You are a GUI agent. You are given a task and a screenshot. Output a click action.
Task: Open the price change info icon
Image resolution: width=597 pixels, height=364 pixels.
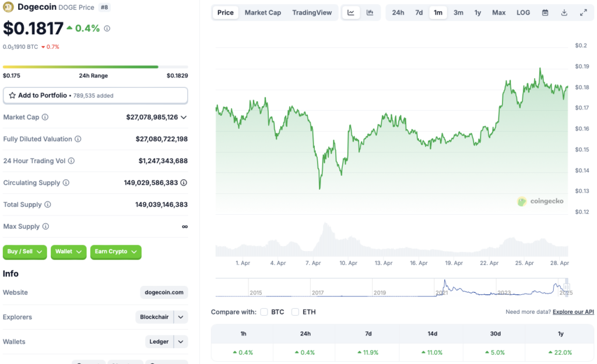point(107,29)
